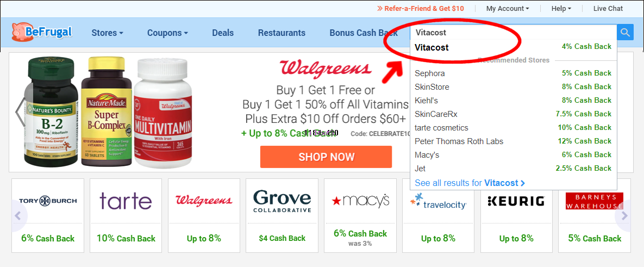Click See all results for Vitacost
This screenshot has width=644, height=267.
click(x=470, y=183)
